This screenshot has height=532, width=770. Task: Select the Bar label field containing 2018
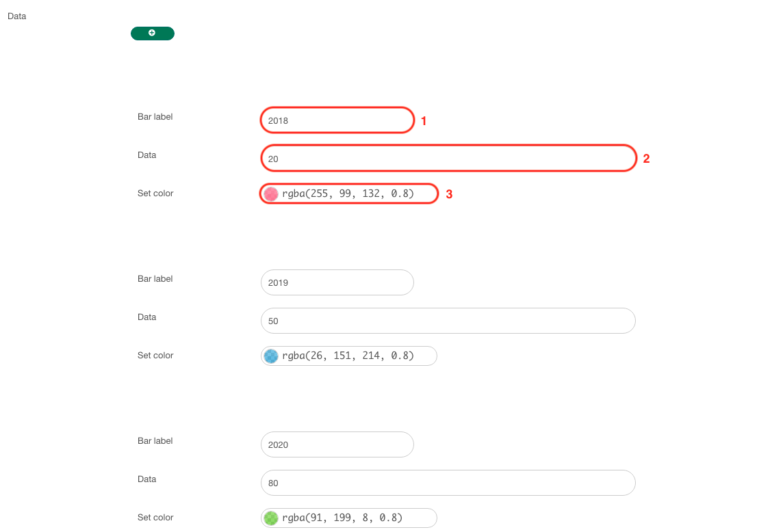[337, 120]
